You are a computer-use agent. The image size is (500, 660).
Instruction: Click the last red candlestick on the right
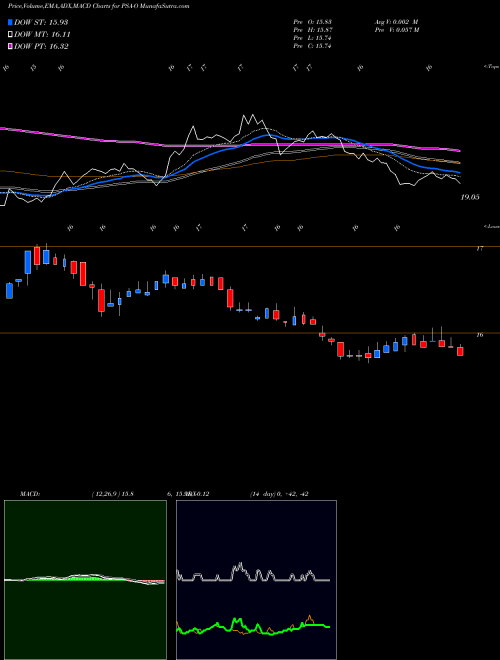tap(460, 351)
